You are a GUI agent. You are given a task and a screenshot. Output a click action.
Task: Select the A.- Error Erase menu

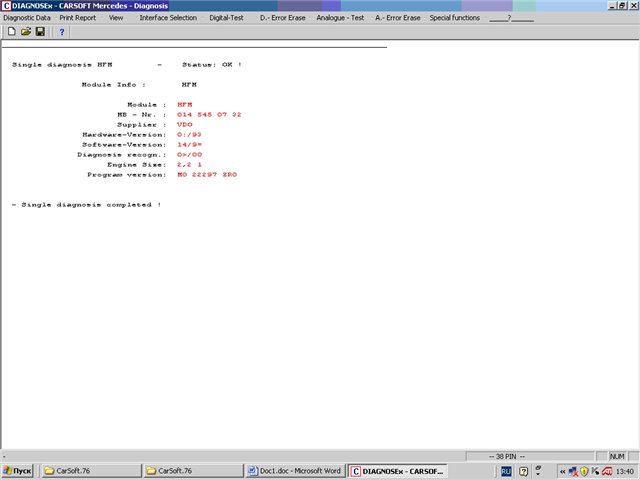click(397, 18)
